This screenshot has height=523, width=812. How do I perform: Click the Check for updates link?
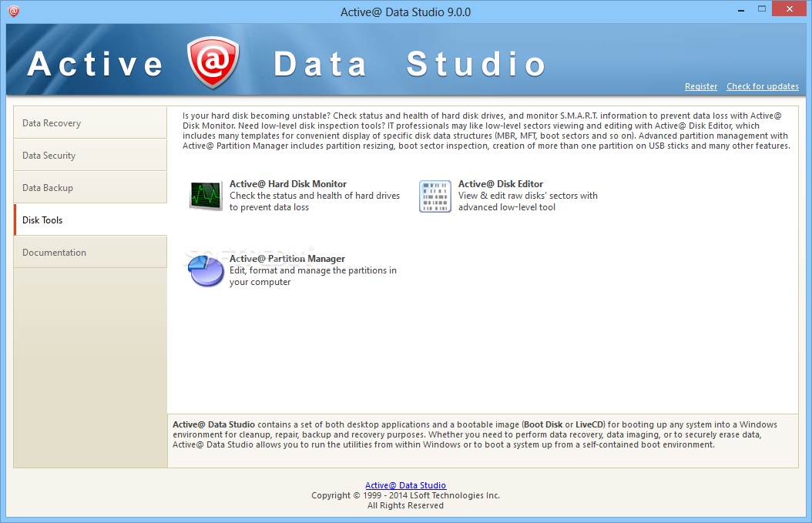762,86
